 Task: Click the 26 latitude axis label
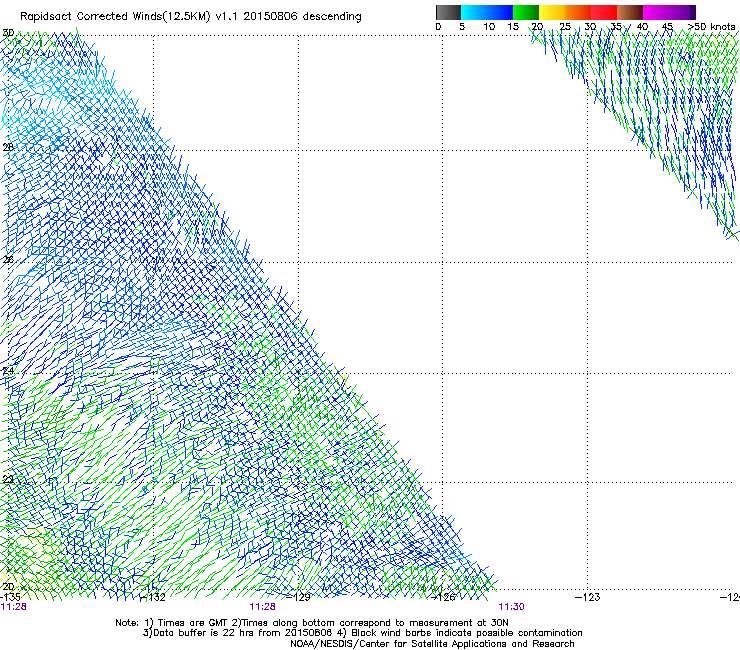[x=8, y=260]
